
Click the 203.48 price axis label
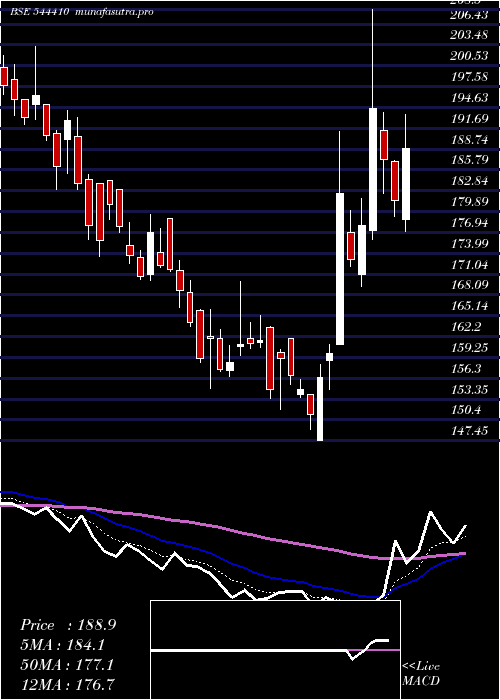[469, 35]
